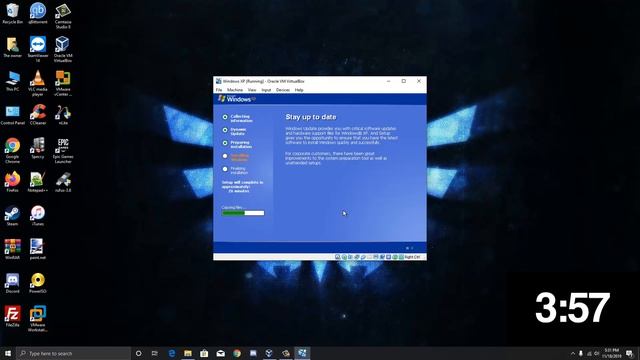Click the Type here to search box

[73, 353]
